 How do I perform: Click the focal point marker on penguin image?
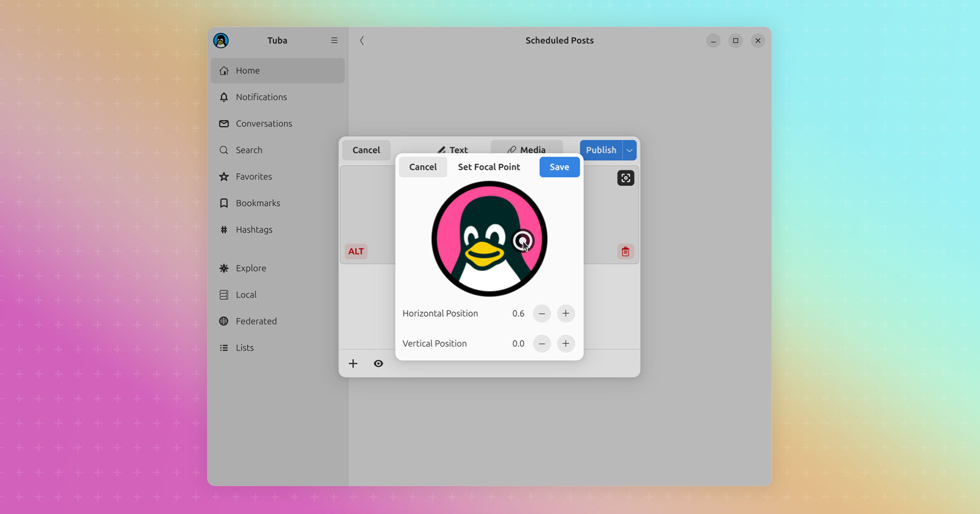pos(523,241)
